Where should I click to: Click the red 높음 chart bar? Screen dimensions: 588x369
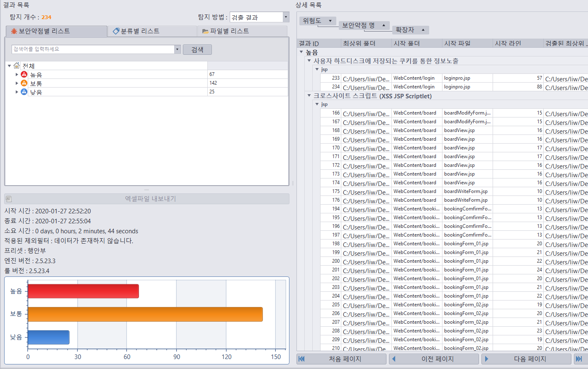[x=83, y=291]
